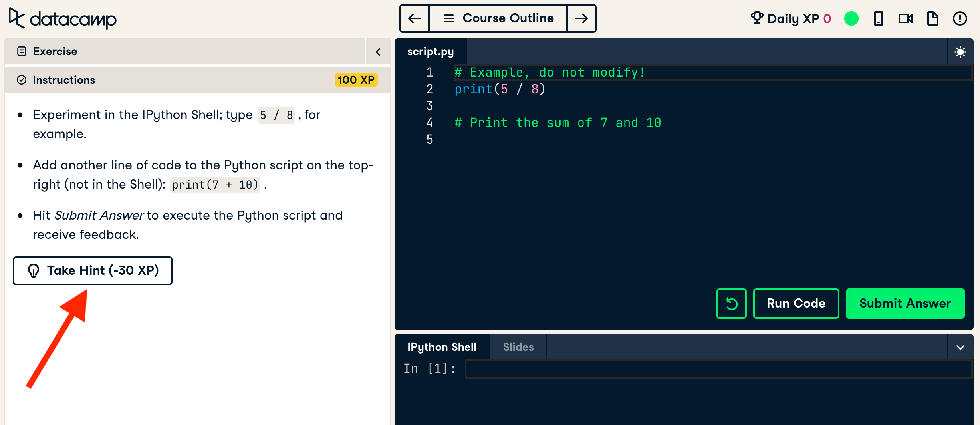Open the Course Outline menu
The height and width of the screenshot is (425, 980).
point(498,18)
